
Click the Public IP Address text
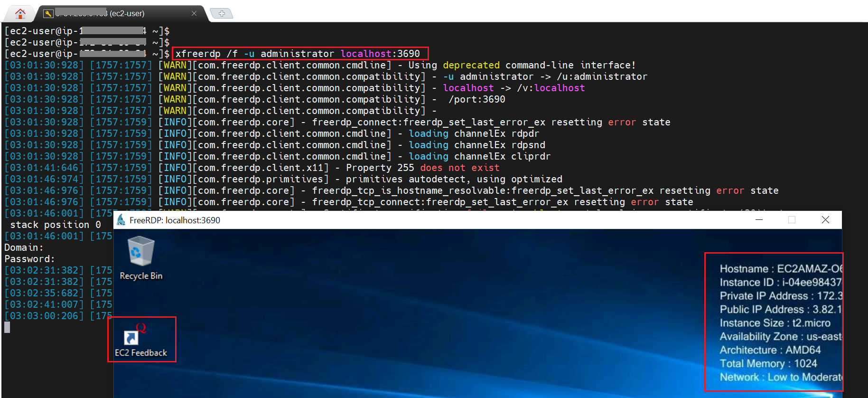781,309
